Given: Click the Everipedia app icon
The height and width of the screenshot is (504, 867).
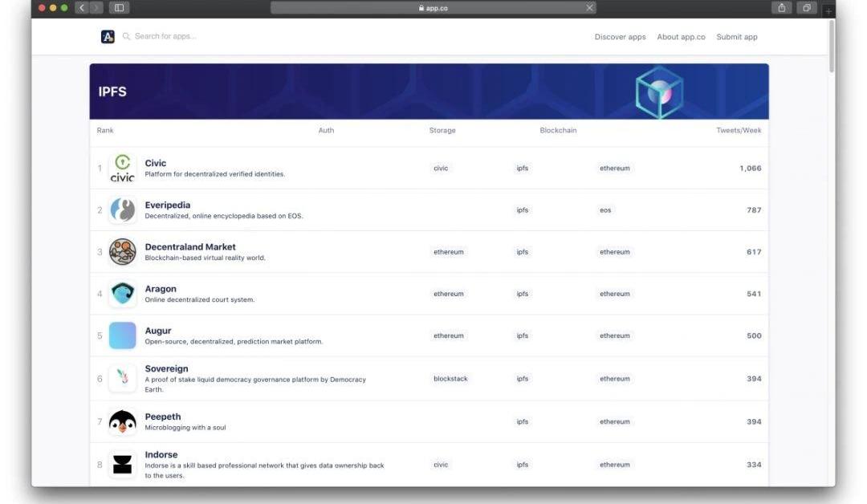Looking at the screenshot, I should point(122,210).
